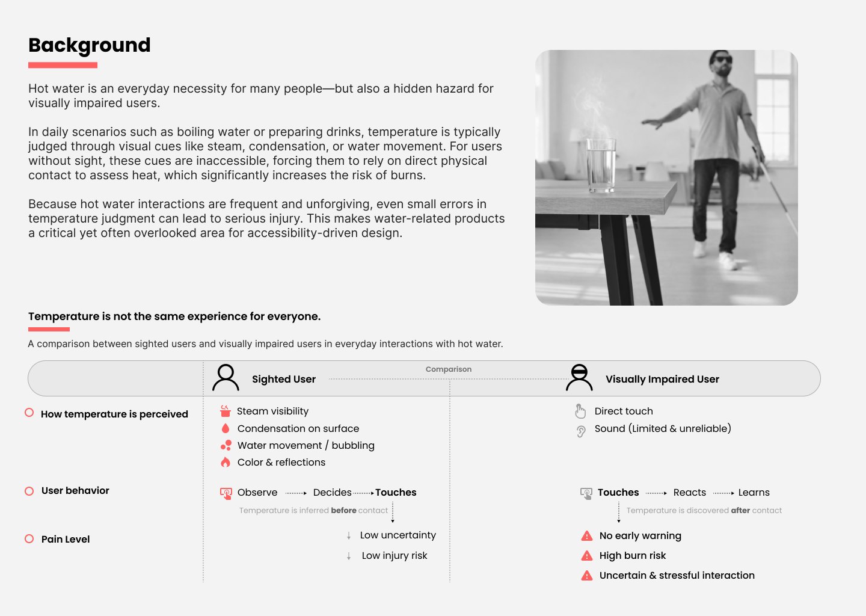Click the red underline bar below Background
Viewport: 866px width, 616px height.
coord(63,65)
